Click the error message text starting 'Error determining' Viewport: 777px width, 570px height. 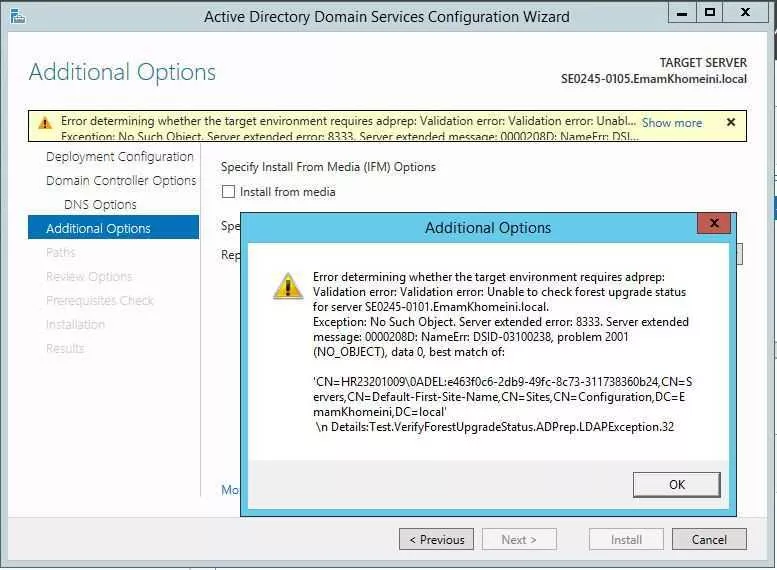pos(500,314)
